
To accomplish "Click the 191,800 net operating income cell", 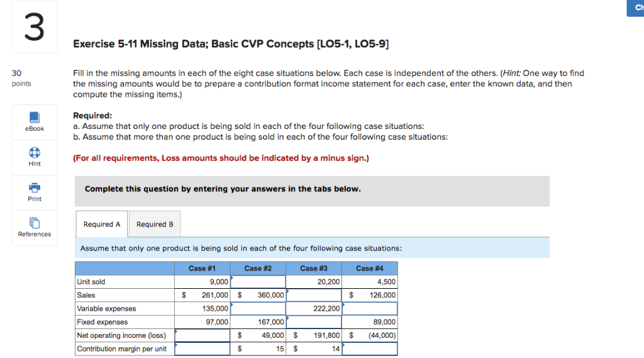I will [314, 335].
